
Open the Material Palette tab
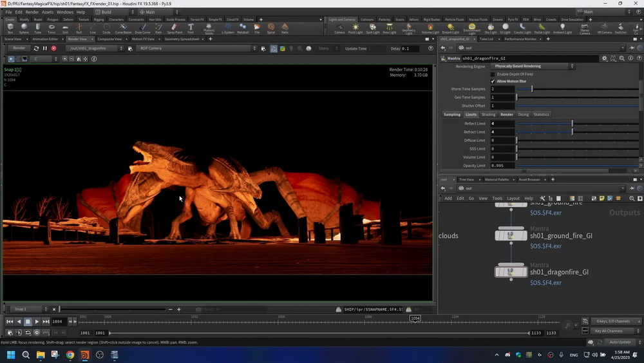click(x=497, y=180)
